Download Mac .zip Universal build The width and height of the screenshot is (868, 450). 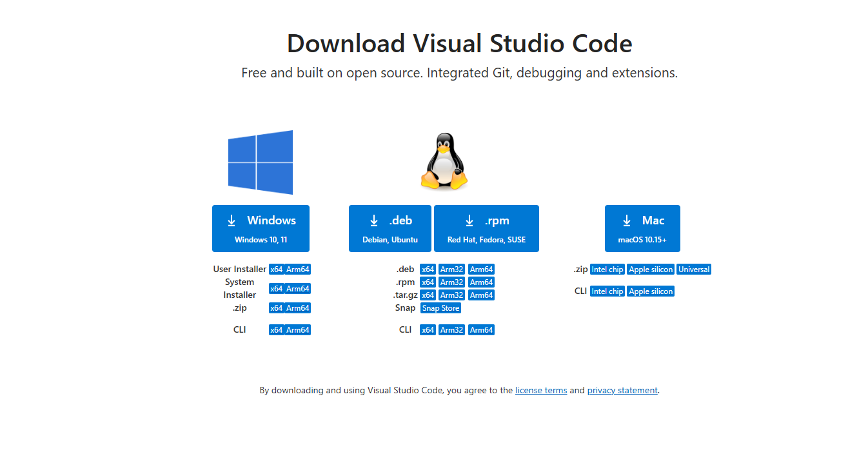(x=694, y=269)
